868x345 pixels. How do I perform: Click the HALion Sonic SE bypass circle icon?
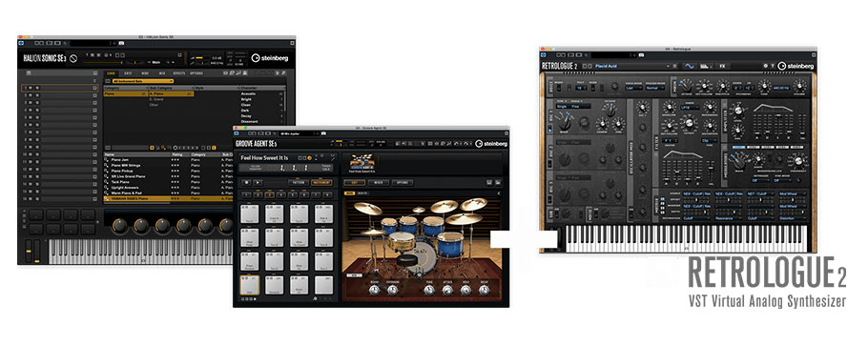pos(73,57)
